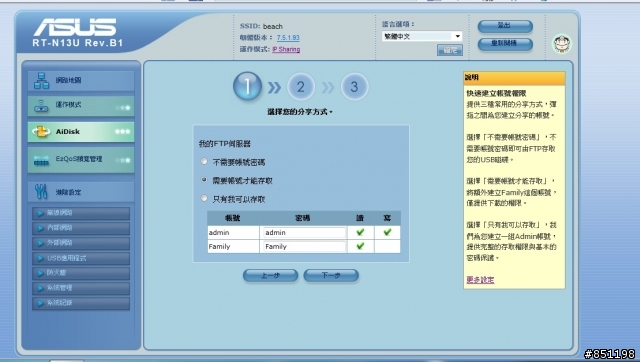Click the Family account name cell
Screen dimensions: 640x362
[233, 247]
